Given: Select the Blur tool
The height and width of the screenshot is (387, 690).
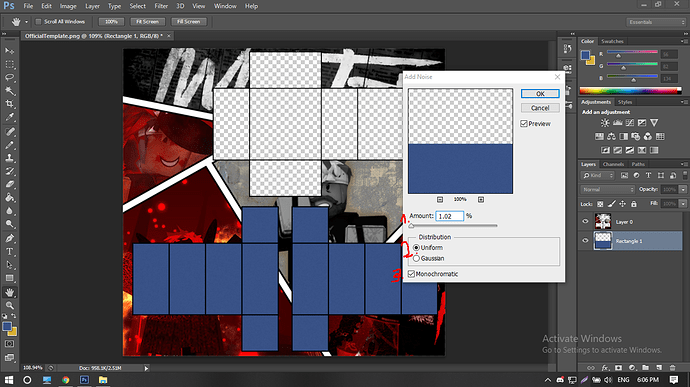Looking at the screenshot, I should (9, 210).
